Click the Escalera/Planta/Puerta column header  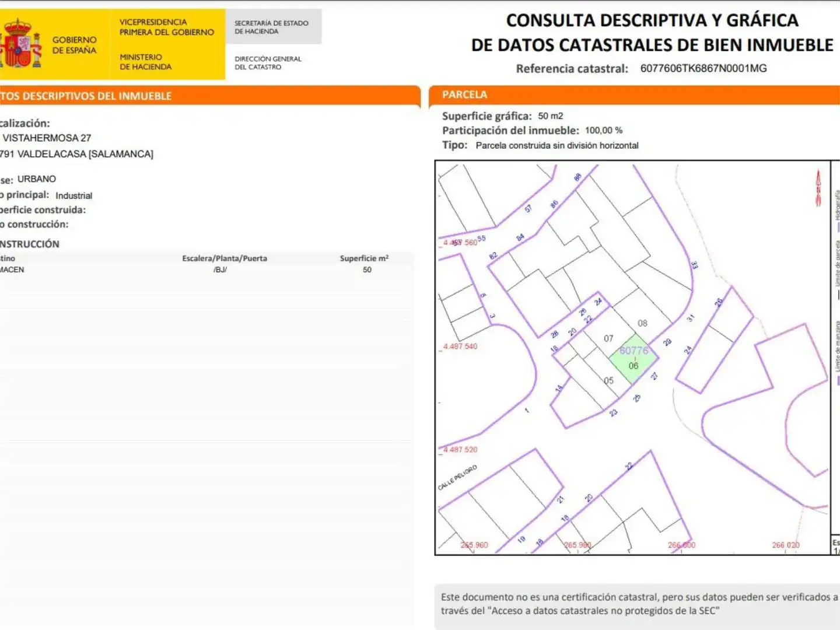pos(225,258)
